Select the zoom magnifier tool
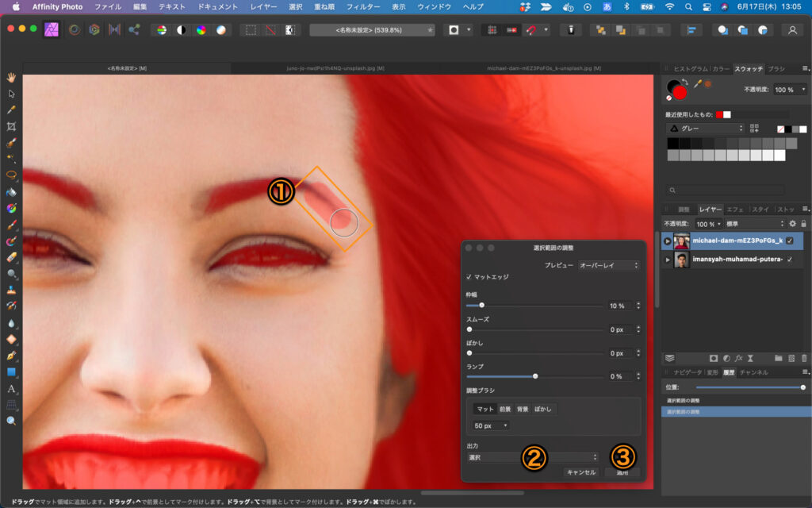 point(12,421)
